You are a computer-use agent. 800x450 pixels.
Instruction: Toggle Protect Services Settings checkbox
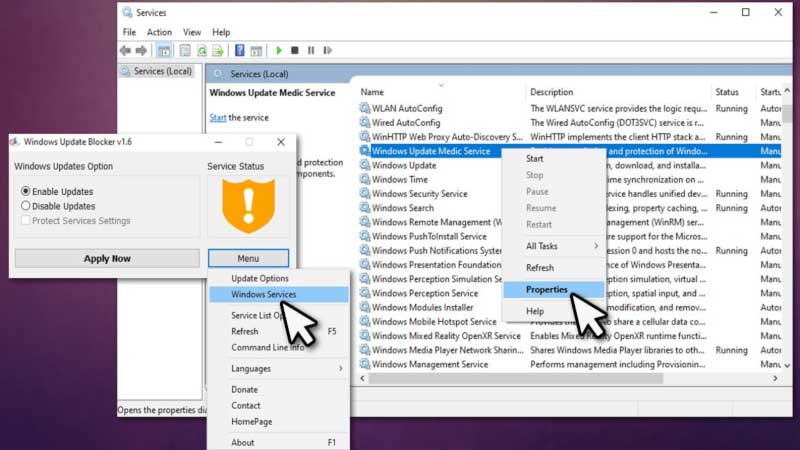[26, 220]
